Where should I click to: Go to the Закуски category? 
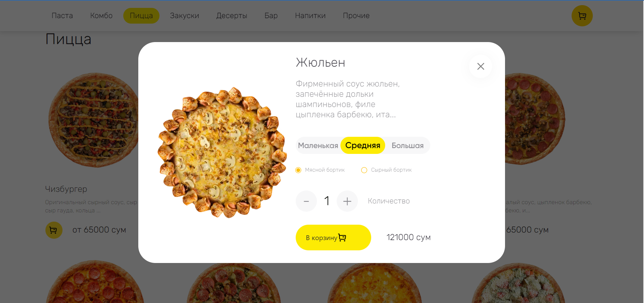tap(184, 16)
